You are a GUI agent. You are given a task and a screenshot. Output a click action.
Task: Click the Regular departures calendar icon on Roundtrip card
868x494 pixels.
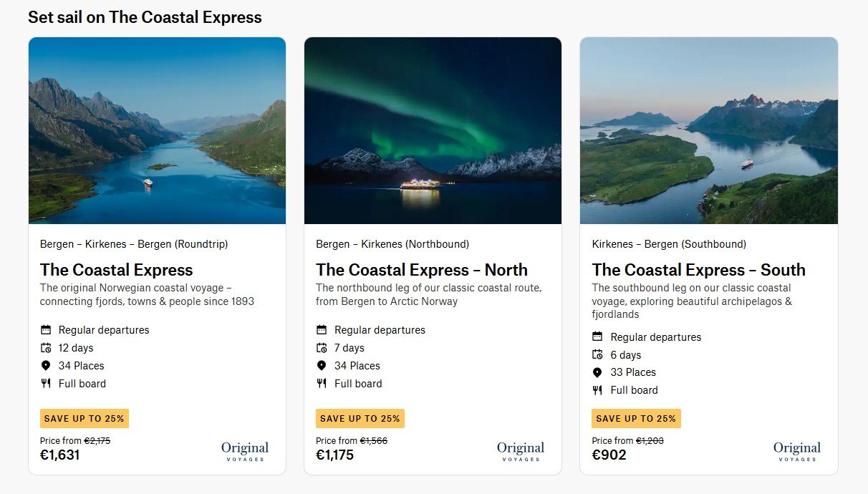coord(44,330)
